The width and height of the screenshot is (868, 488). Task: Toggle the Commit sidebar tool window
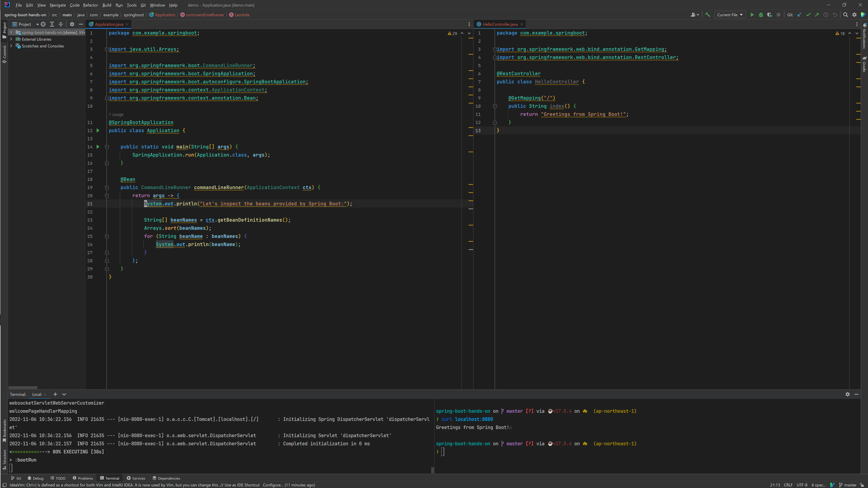pos(4,54)
